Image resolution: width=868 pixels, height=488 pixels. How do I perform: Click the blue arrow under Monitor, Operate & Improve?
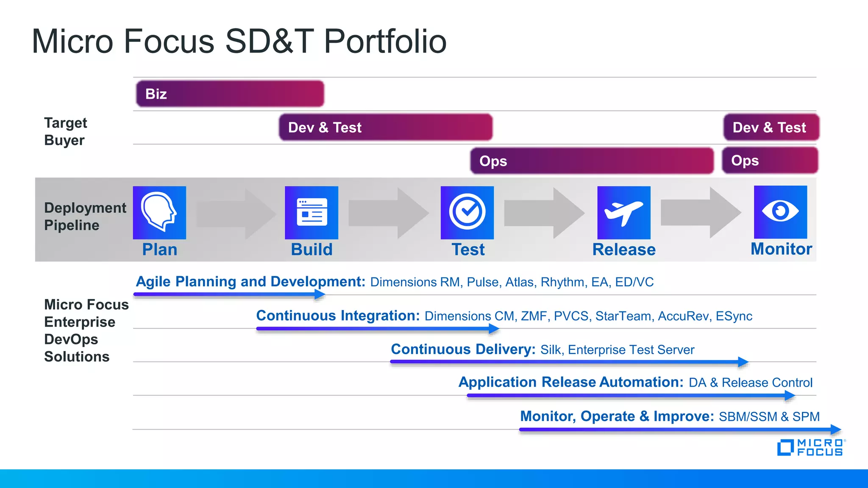[680, 430]
